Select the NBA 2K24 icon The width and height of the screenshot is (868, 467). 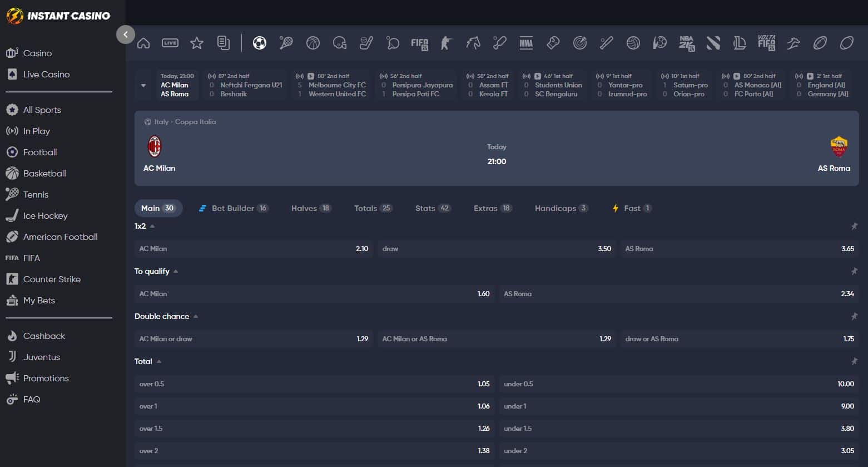tap(687, 43)
